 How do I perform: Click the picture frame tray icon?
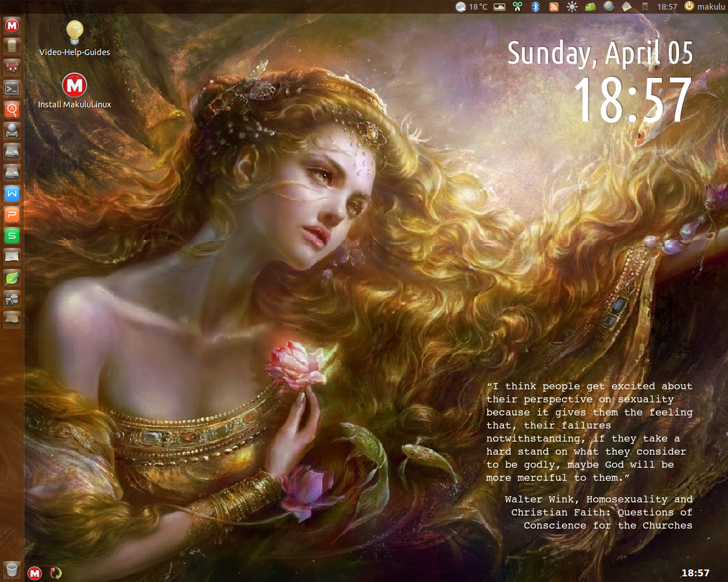coord(499,7)
